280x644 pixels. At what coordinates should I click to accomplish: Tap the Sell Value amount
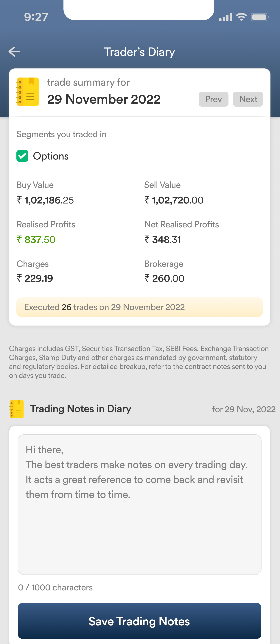(x=174, y=200)
